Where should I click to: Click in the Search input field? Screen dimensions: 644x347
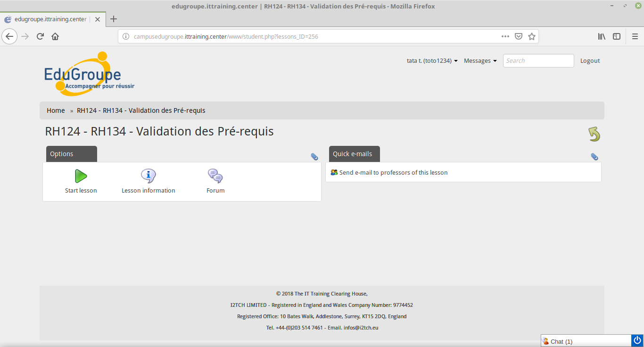click(538, 61)
